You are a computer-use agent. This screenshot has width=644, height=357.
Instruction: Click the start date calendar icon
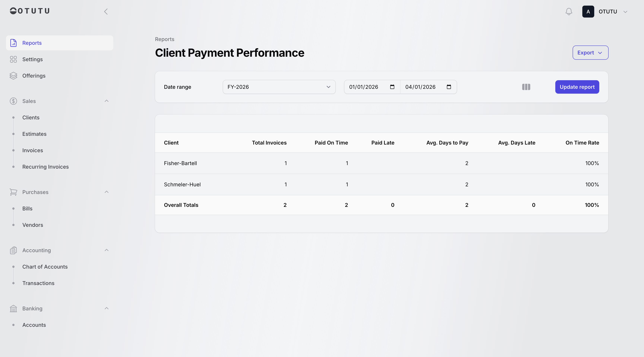click(x=392, y=87)
